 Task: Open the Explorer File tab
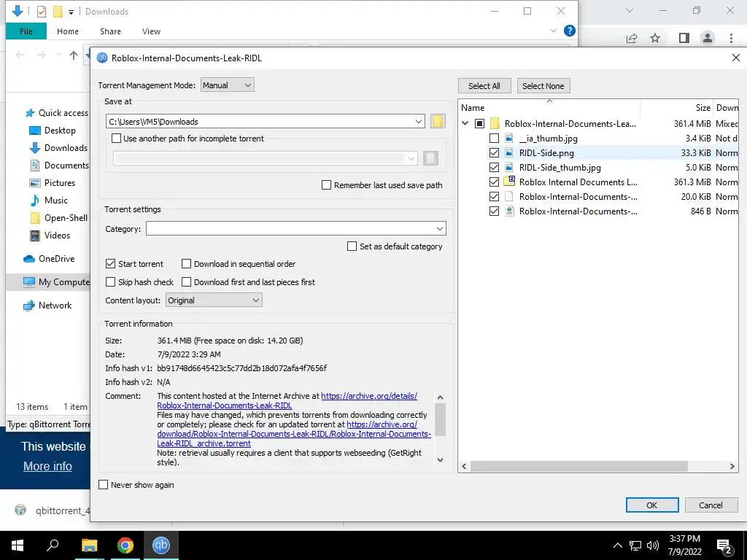(x=26, y=31)
